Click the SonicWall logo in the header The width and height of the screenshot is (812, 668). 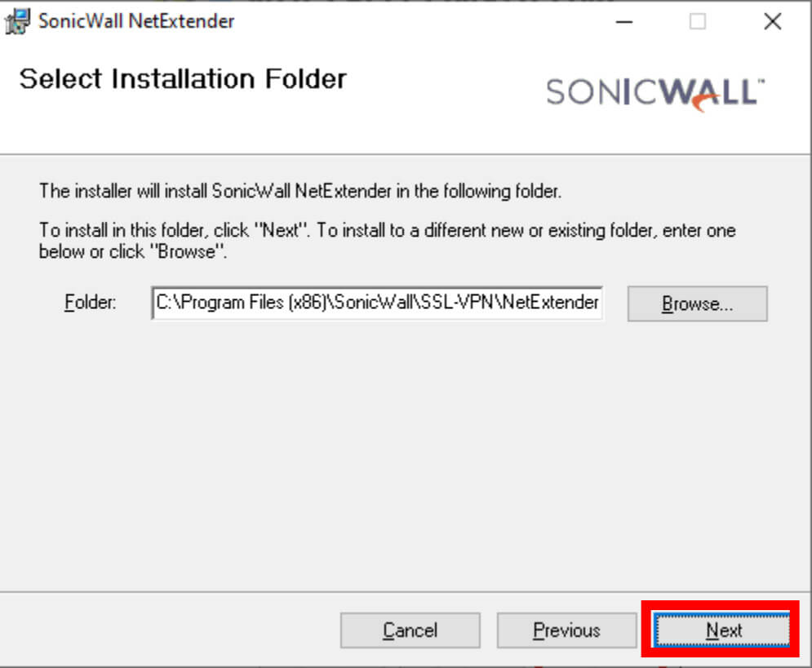pos(655,94)
